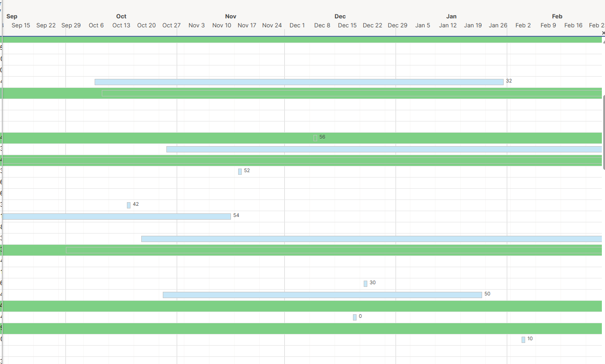Select the marker labeled 30 near December

point(365,283)
